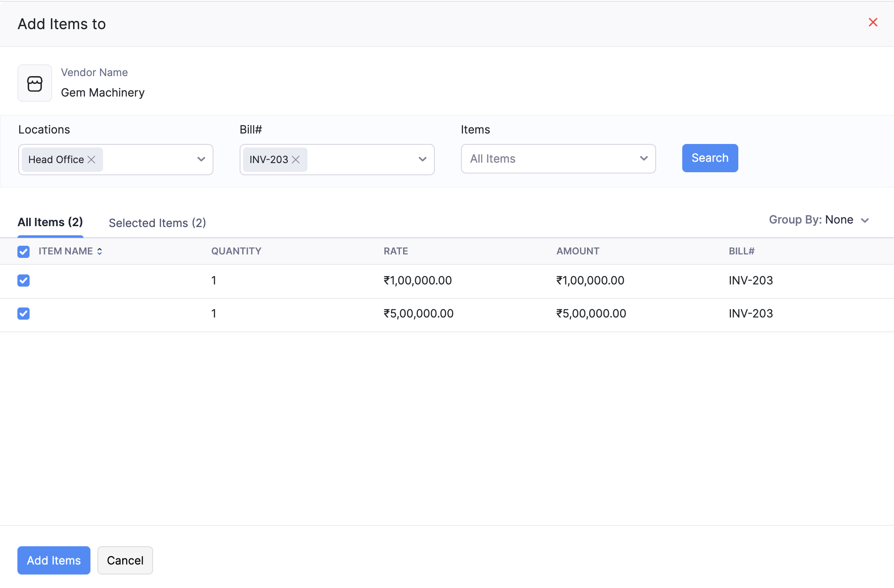This screenshot has height=588, width=894.
Task: Click rate ₹5,00,000.00 in second row
Action: [x=418, y=314]
